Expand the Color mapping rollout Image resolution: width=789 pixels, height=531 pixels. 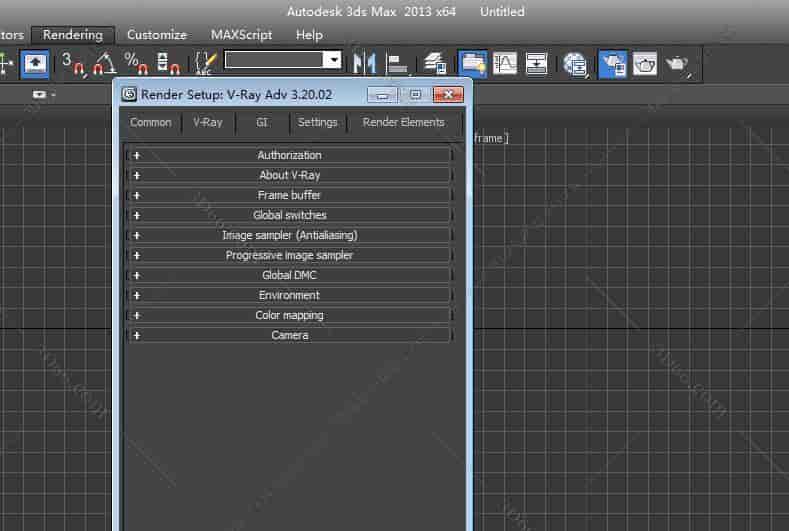coord(289,315)
